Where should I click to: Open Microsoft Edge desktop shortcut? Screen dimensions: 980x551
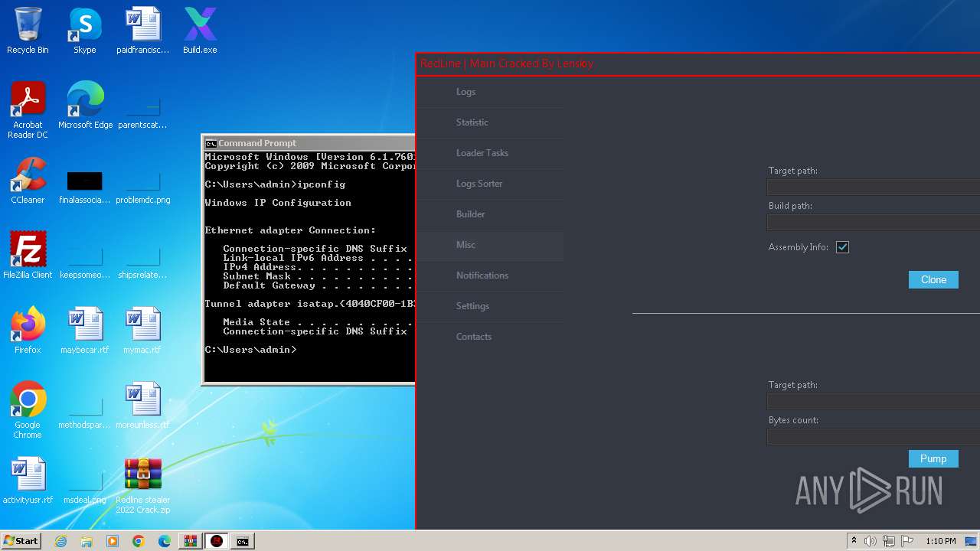(85, 106)
